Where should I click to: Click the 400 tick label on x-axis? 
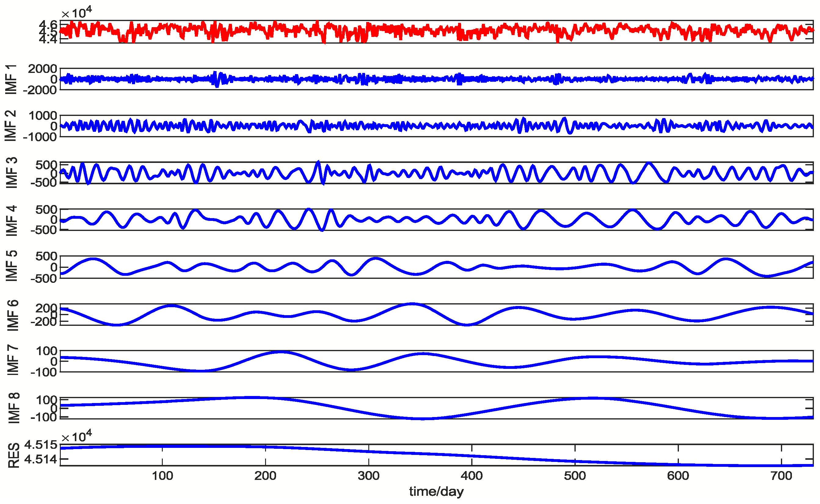tap(472, 476)
